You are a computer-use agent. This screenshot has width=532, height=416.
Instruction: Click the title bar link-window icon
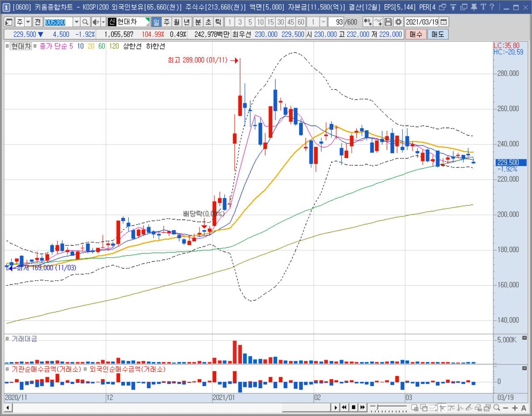pos(443,7)
